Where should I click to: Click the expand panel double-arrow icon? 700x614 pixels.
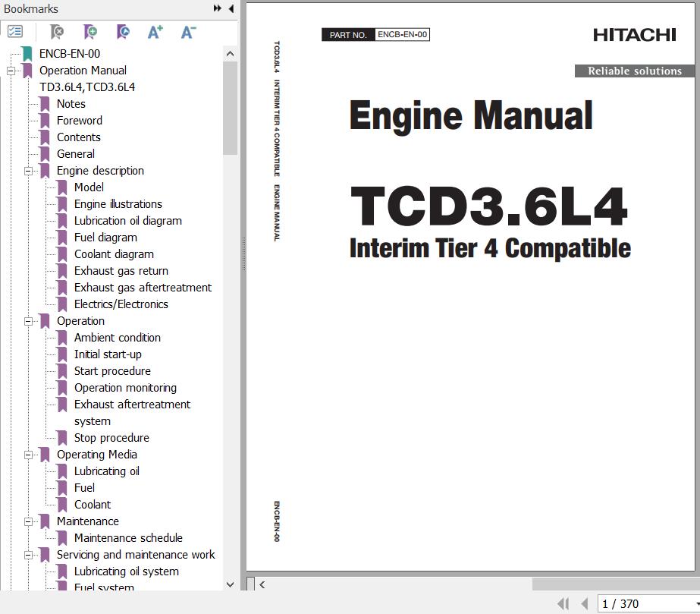coord(218,8)
